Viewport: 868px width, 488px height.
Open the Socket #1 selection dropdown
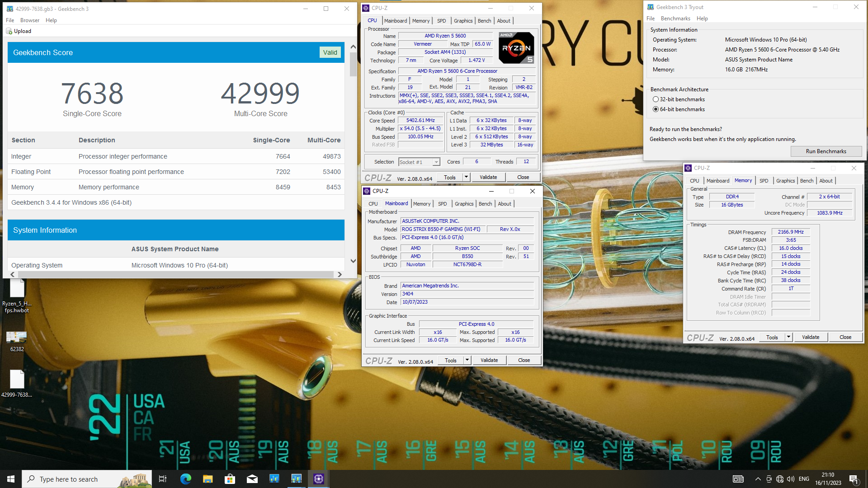[x=419, y=162]
